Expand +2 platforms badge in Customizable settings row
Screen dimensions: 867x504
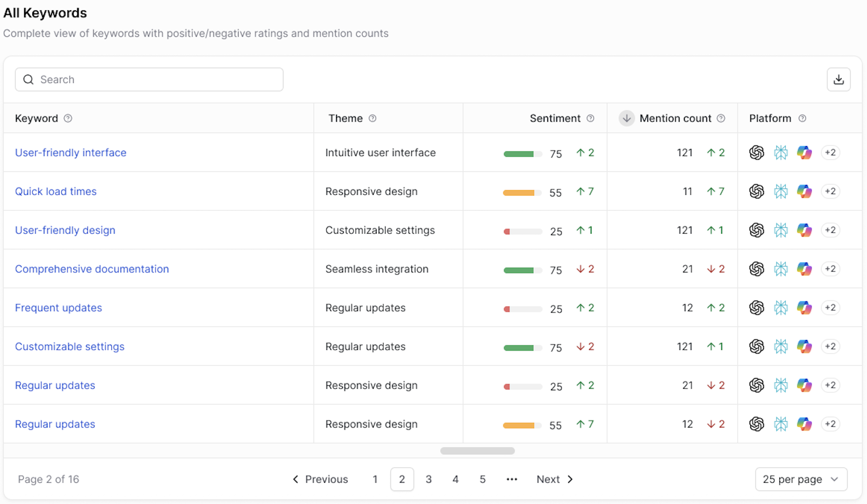point(830,346)
